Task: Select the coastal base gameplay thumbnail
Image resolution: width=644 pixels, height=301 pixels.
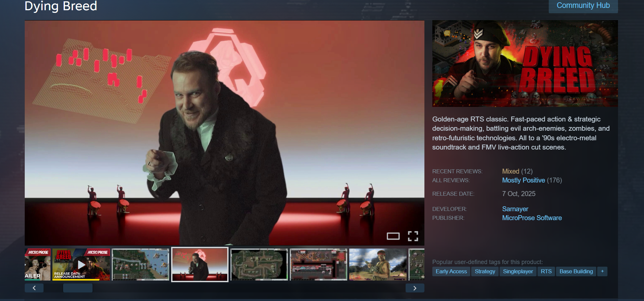Action: tap(140, 264)
